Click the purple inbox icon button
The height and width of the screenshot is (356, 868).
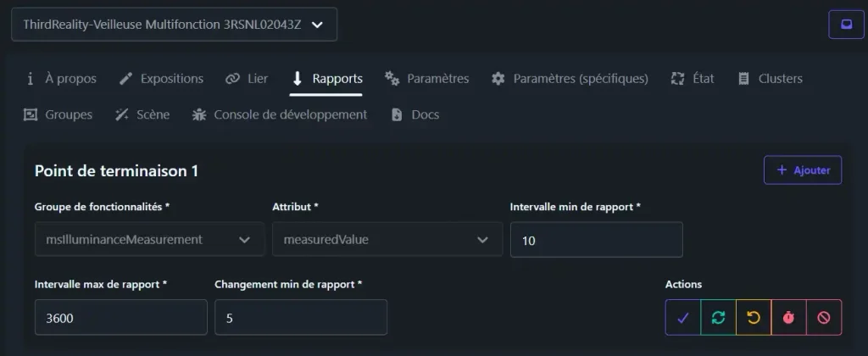pos(846,25)
